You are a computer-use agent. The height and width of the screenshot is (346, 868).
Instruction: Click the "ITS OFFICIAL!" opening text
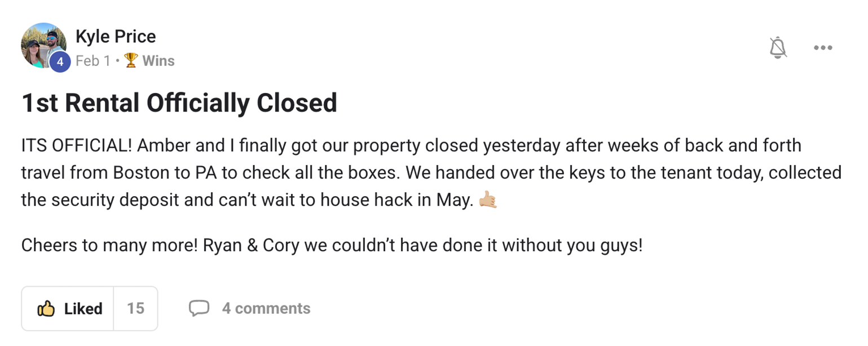[77, 145]
